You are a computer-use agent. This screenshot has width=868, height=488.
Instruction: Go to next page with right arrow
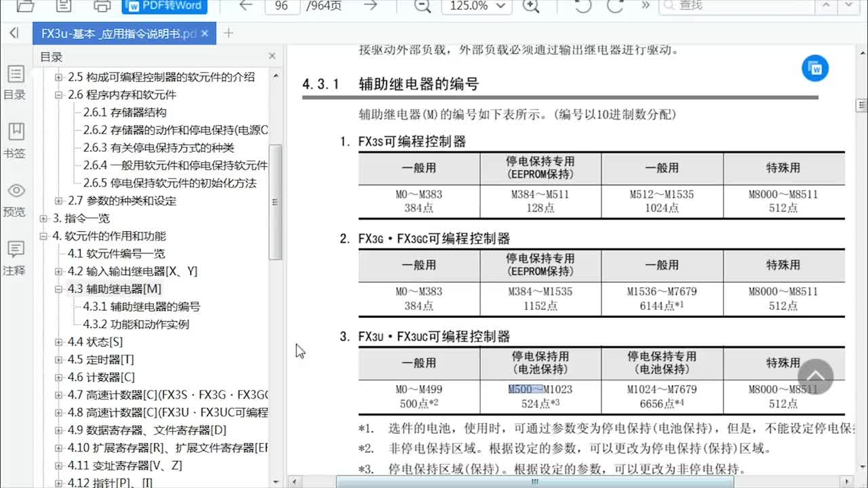click(370, 5)
